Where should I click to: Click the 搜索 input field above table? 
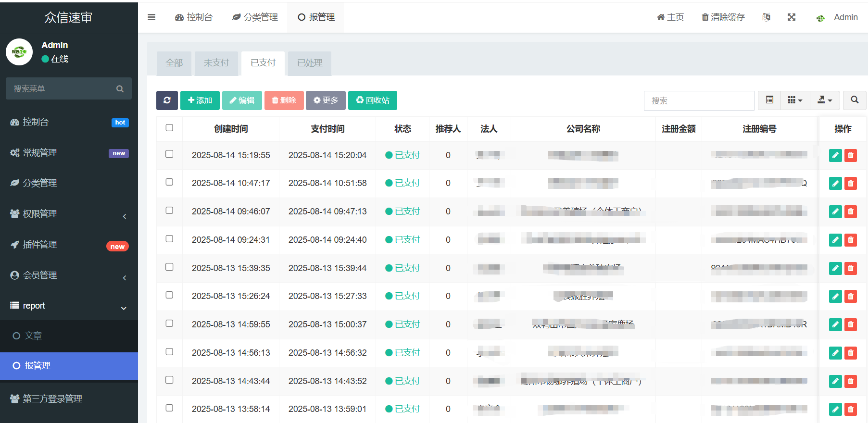coord(699,100)
